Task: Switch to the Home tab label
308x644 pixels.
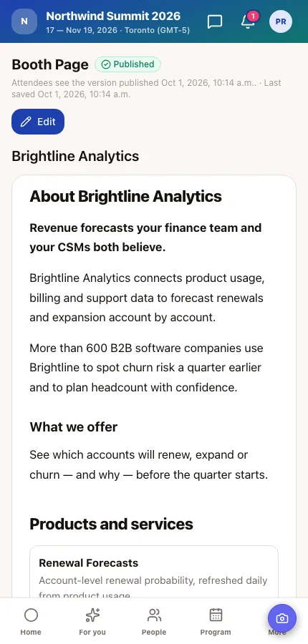Action: [x=31, y=632]
